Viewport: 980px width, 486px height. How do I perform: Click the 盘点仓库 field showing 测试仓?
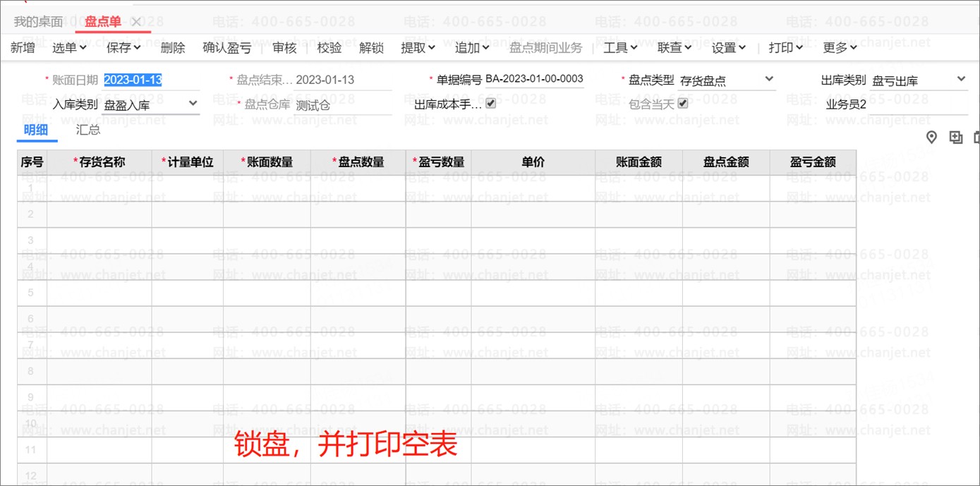point(343,106)
